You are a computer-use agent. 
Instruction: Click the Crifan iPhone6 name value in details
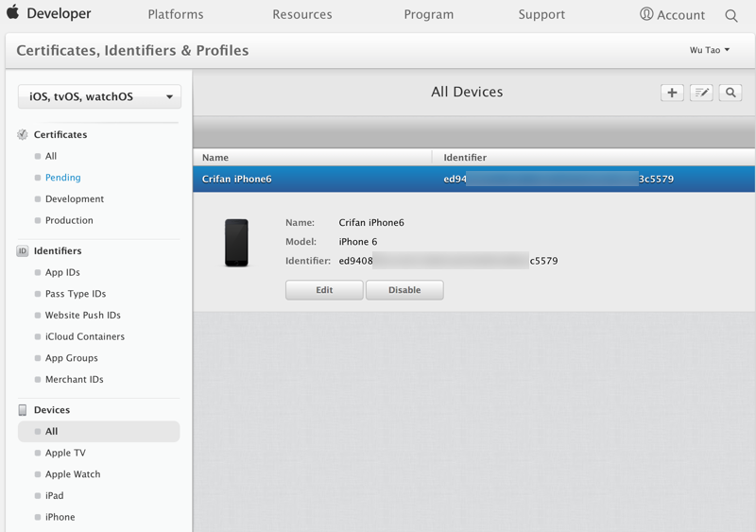pyautogui.click(x=371, y=222)
